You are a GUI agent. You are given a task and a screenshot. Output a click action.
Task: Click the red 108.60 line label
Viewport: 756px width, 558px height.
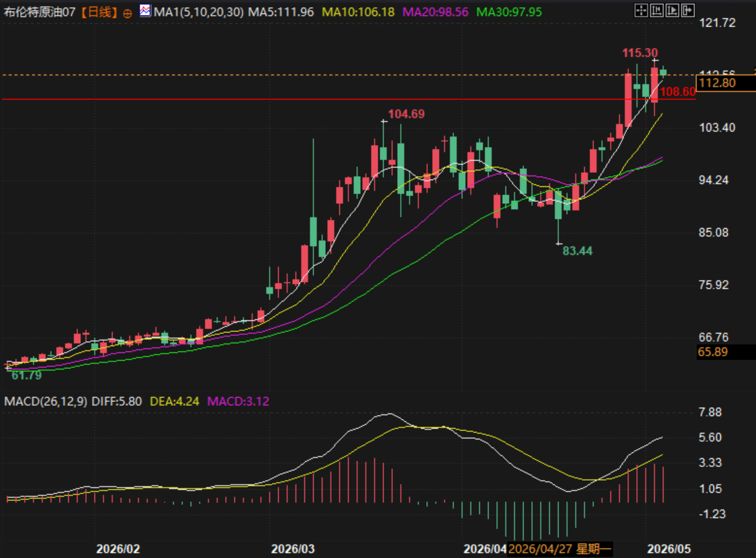[678, 92]
